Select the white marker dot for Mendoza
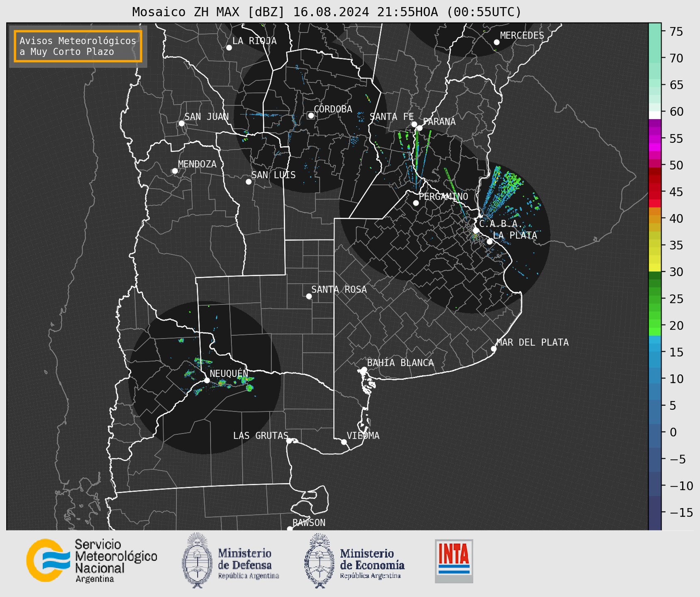This screenshot has height=597, width=700. tap(175, 171)
